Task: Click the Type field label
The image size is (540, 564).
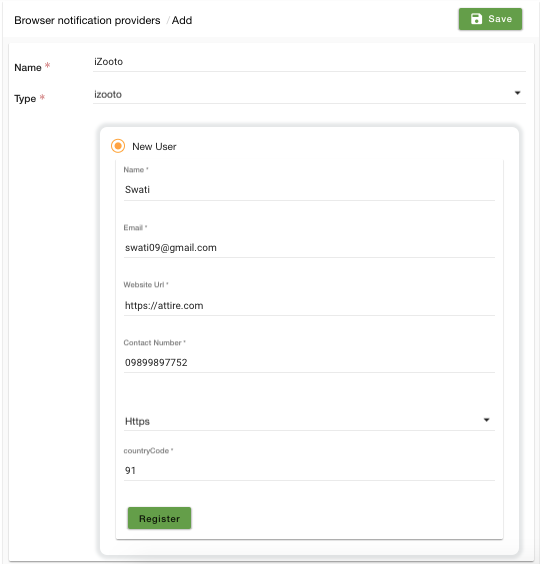Action: pyautogui.click(x=25, y=99)
